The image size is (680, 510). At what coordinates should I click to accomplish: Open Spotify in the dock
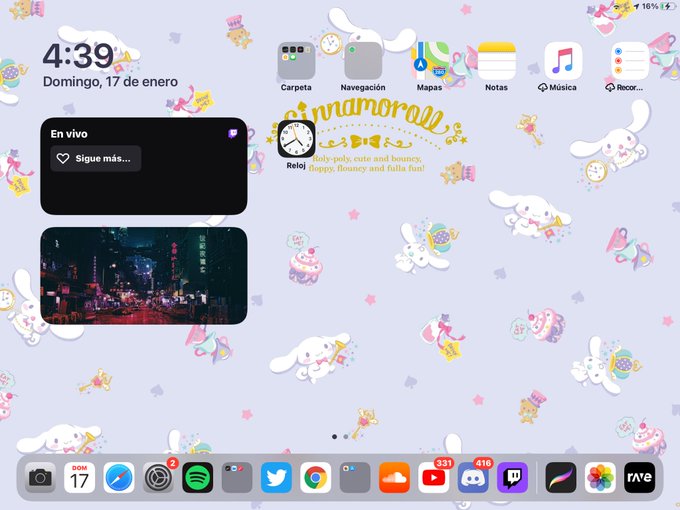point(198,477)
